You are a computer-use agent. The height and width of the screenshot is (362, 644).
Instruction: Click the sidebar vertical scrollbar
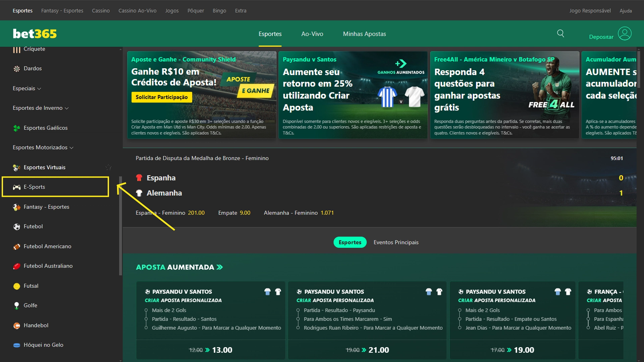coord(120,226)
